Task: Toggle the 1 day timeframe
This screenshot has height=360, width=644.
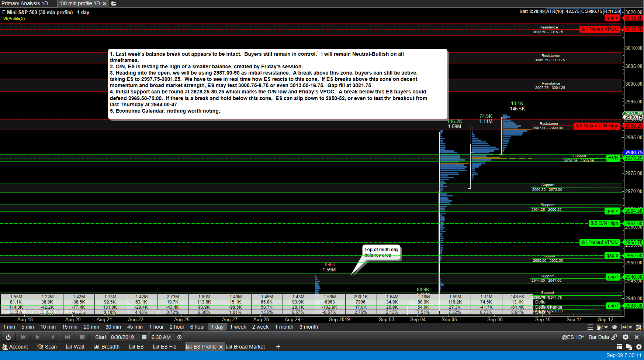Action: point(217,327)
